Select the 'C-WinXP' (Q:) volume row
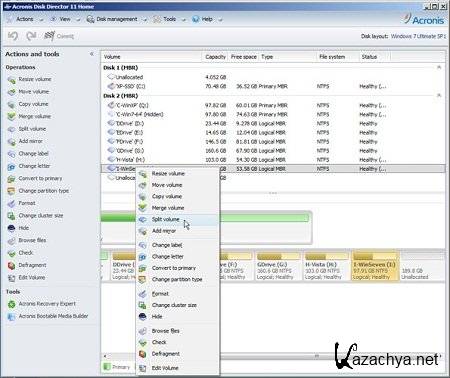450x378 pixels. pyautogui.click(x=273, y=105)
